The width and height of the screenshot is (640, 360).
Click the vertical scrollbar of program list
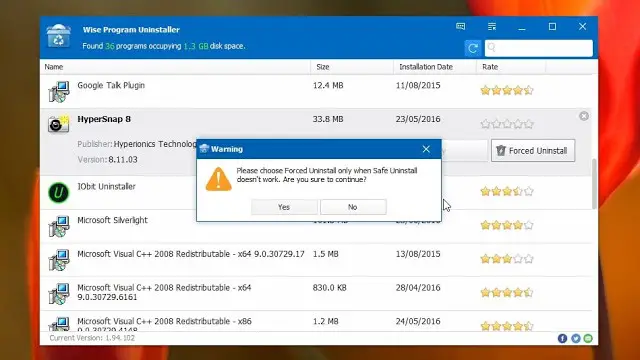595,184
